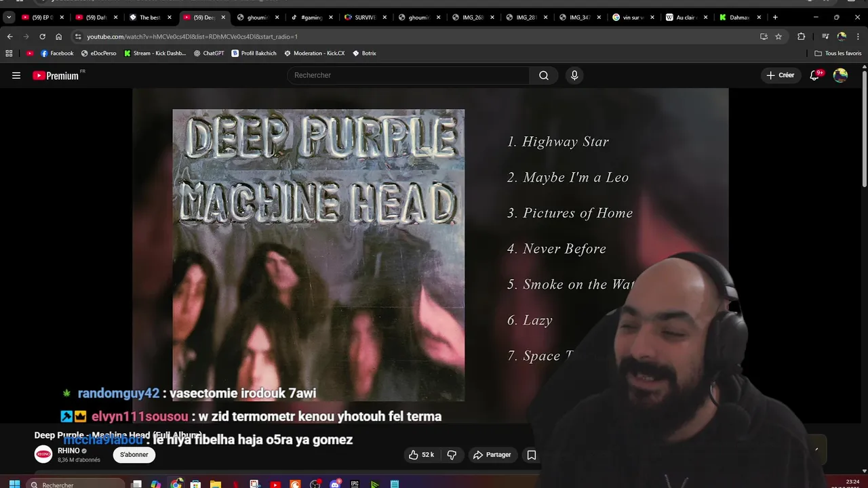Open the Botrix bookmark
This screenshot has height=488, width=868.
(364, 53)
